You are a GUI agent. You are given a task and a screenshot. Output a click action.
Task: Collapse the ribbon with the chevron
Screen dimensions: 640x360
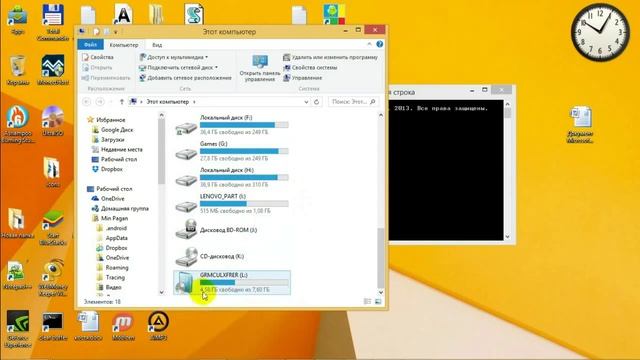(x=369, y=44)
